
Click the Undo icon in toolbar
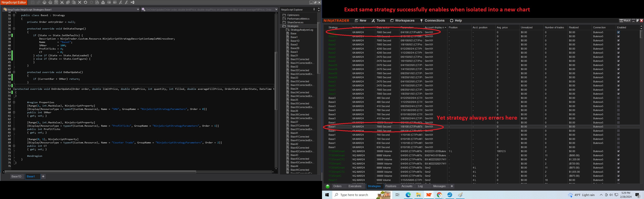click(x=86, y=3)
